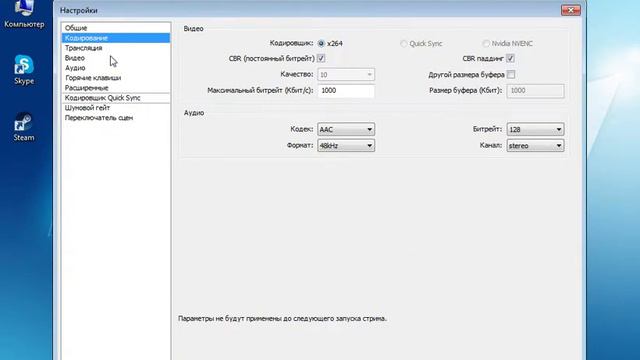640x360 pixels.
Task: Select the Расширенные settings category
Action: click(x=116, y=88)
